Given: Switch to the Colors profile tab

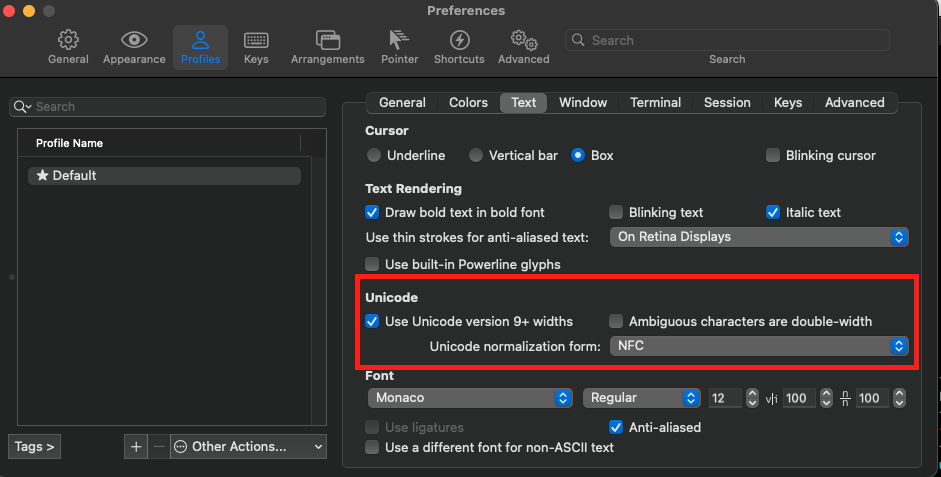Looking at the screenshot, I should [468, 103].
